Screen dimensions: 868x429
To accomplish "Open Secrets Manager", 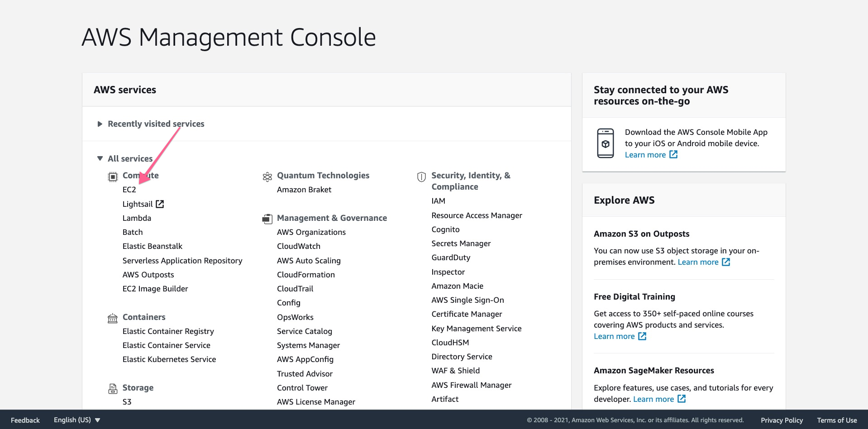I will (461, 243).
